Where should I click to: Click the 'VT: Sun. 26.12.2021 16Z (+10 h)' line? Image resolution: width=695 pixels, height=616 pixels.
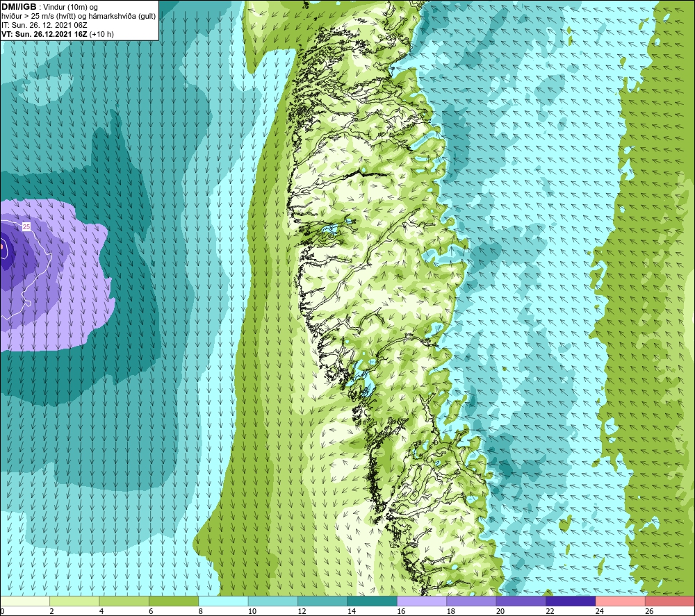point(58,34)
